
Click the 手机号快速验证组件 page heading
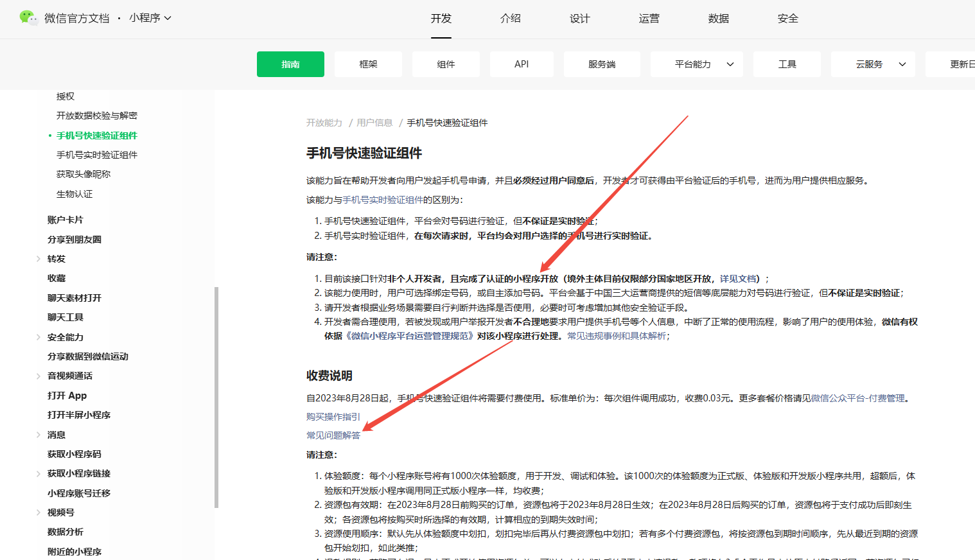pyautogui.click(x=364, y=153)
